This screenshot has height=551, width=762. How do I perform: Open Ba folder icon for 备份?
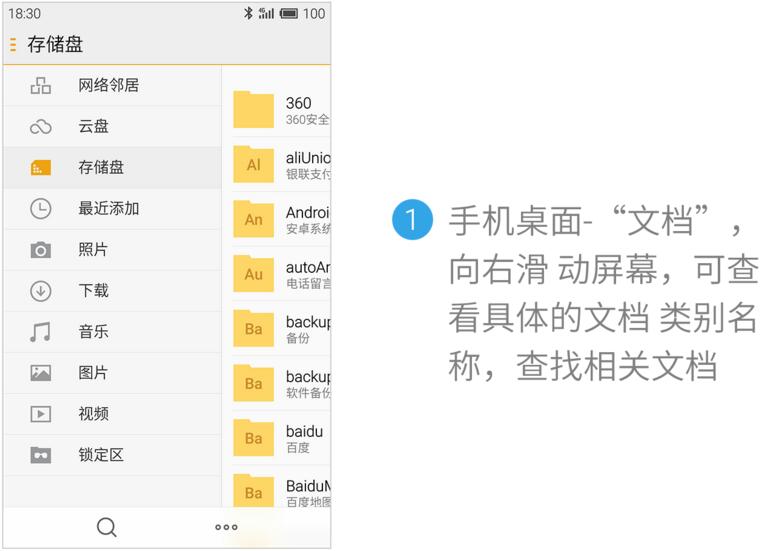253,329
